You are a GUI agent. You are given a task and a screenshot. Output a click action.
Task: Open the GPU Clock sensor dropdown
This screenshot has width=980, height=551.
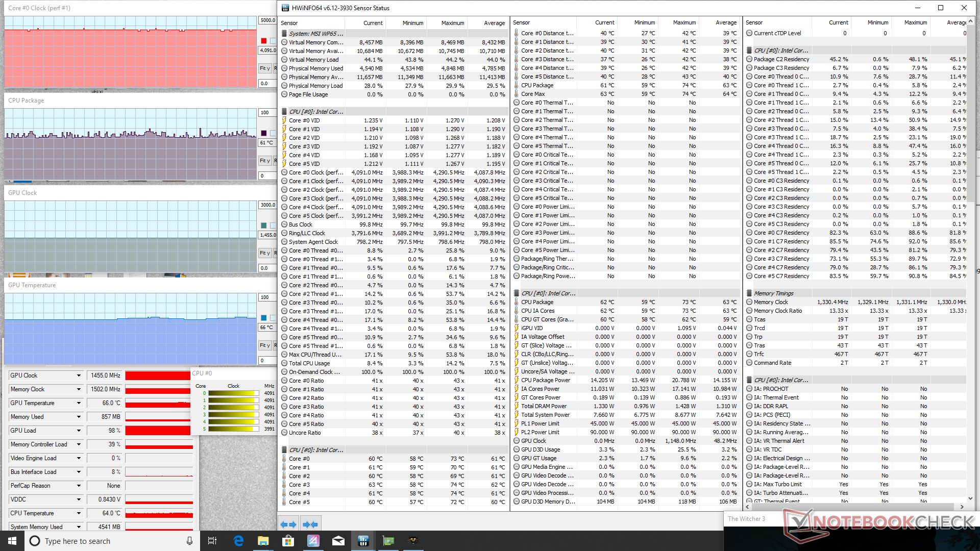(79, 375)
